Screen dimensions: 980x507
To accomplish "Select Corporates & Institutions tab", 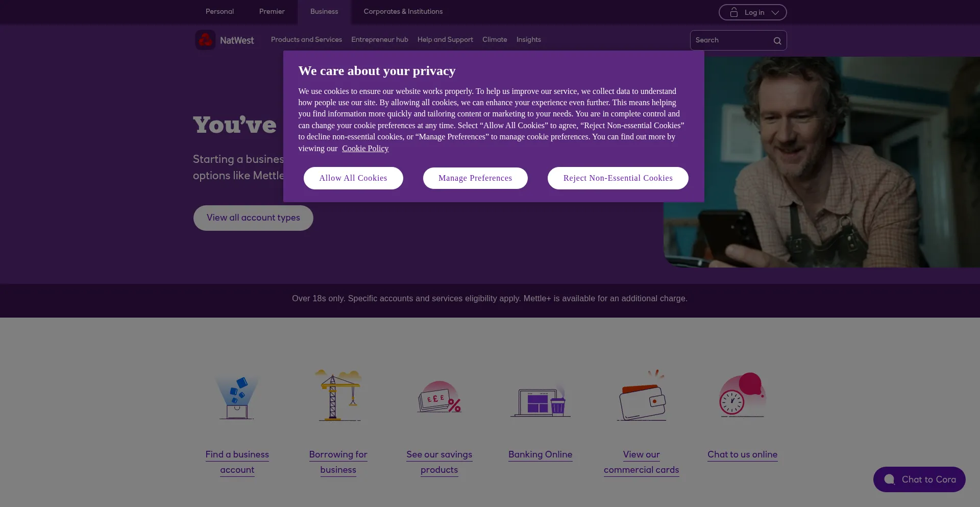I will click(x=403, y=12).
